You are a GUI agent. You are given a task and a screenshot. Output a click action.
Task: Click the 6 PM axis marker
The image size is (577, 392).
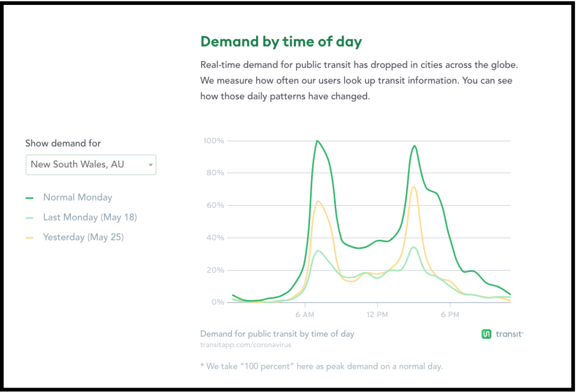[x=450, y=315]
